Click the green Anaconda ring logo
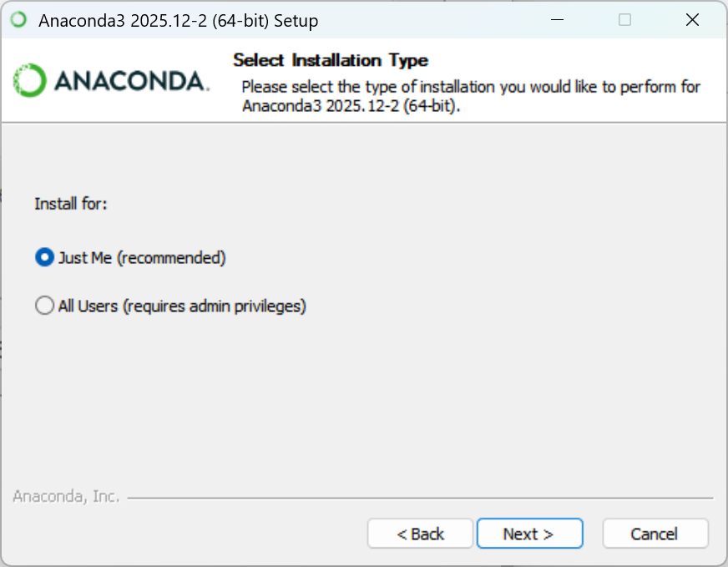Image resolution: width=728 pixels, height=567 pixels. click(x=30, y=81)
